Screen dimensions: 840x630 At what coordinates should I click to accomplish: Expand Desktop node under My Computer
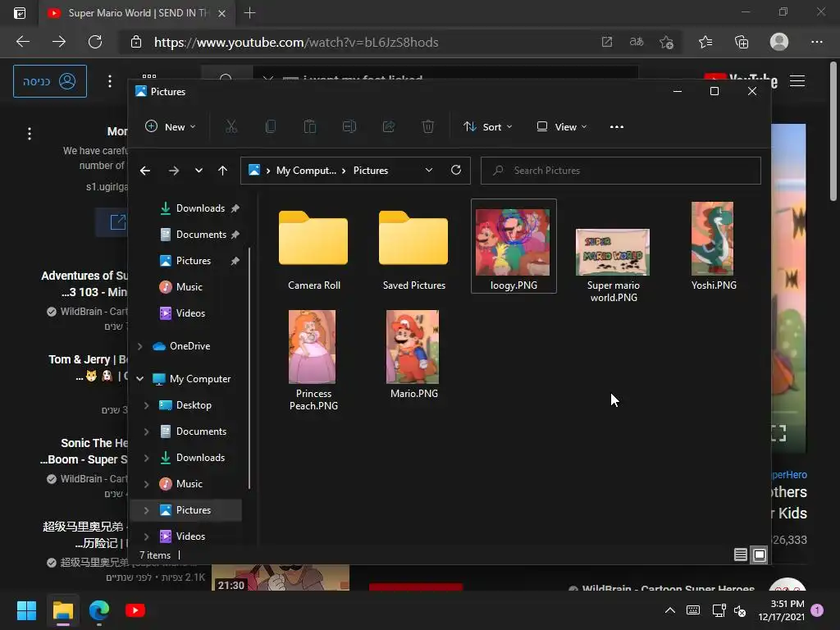146,405
